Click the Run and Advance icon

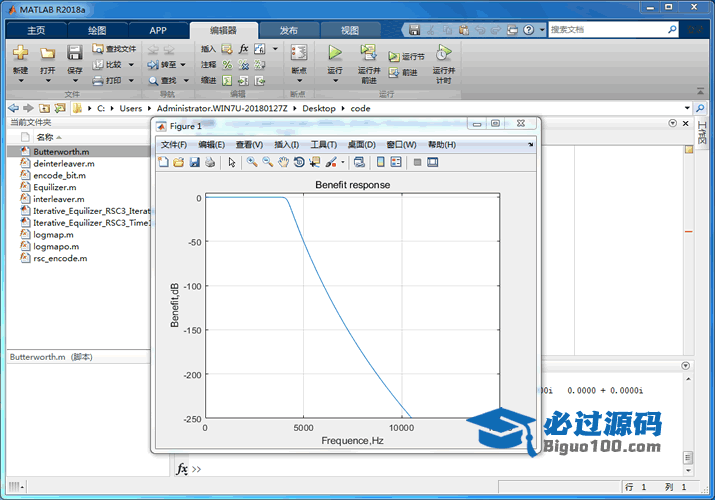tap(368, 53)
